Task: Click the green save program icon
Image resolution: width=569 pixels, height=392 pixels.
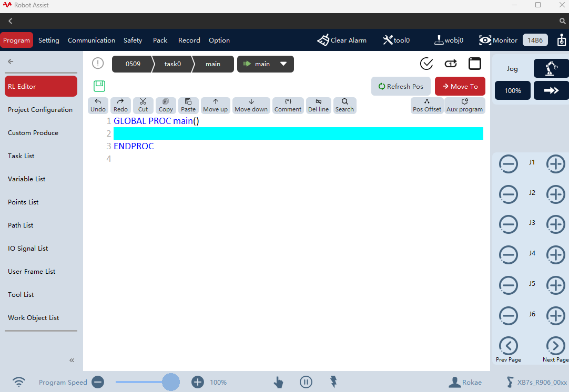Action: 99,86
